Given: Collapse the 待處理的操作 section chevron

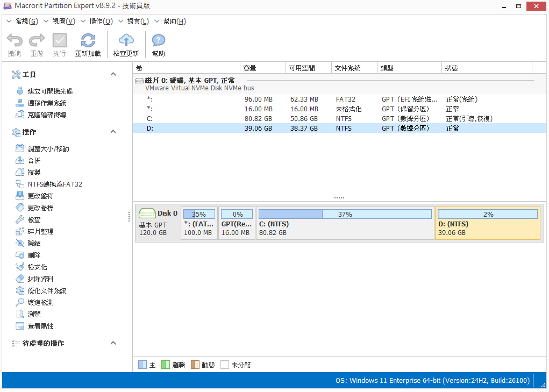Looking at the screenshot, I should pyautogui.click(x=113, y=343).
